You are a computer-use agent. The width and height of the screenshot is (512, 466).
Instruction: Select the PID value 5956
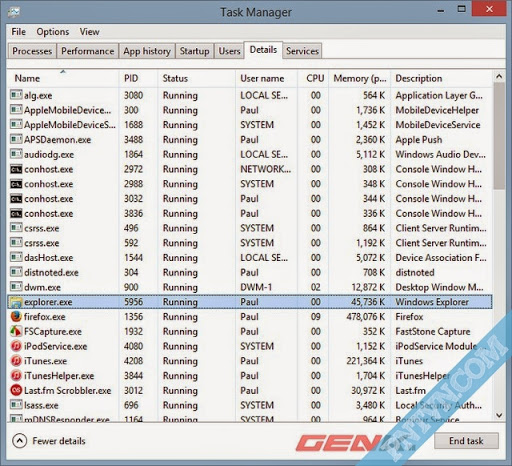click(x=133, y=302)
